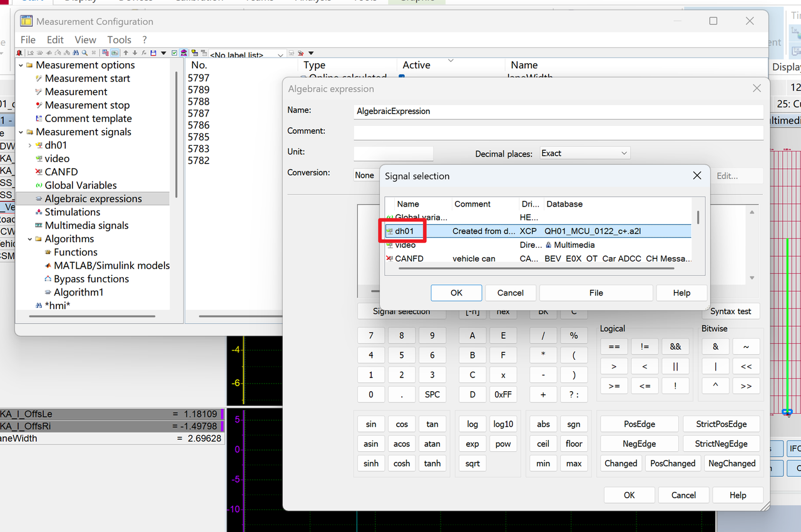Click the magnifier icon in the toolbar
801x532 pixels.
(86, 53)
